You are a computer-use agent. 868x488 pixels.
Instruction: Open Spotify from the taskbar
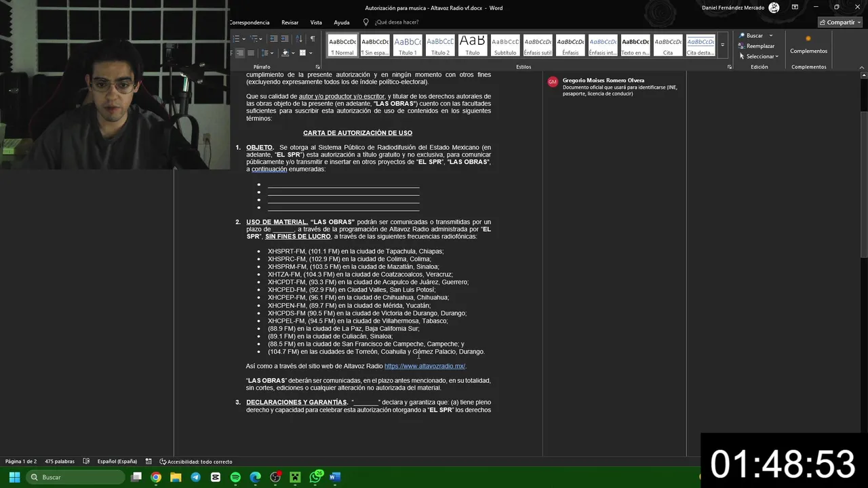coord(235,477)
